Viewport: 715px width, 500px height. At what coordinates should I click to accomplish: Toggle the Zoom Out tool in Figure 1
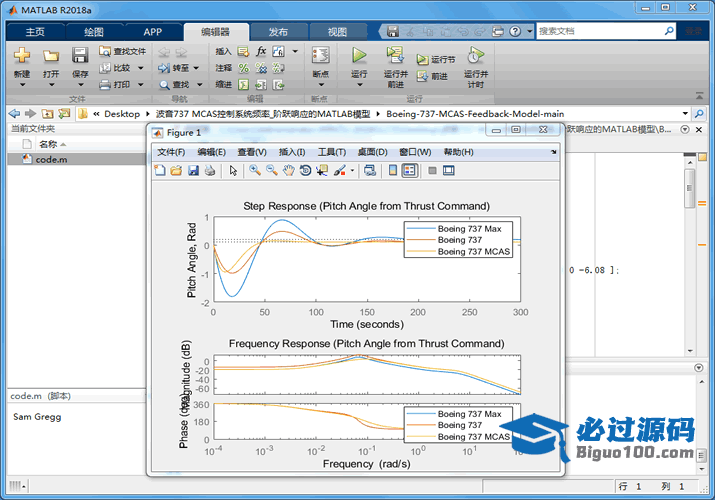pos(272,170)
